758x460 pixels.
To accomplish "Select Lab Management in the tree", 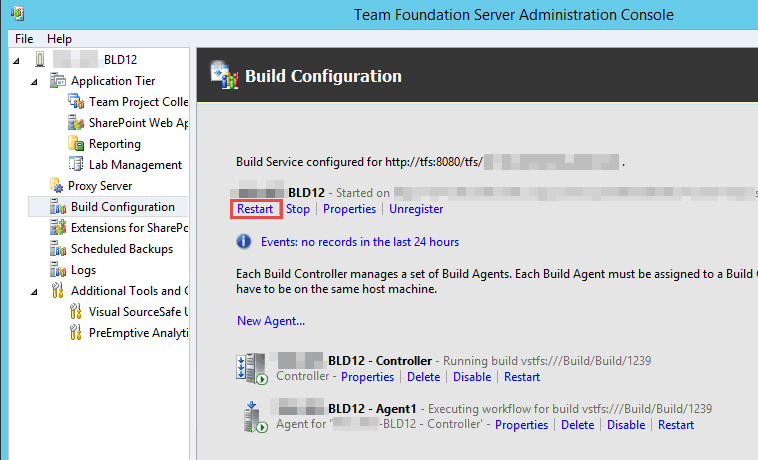I will pos(135,165).
